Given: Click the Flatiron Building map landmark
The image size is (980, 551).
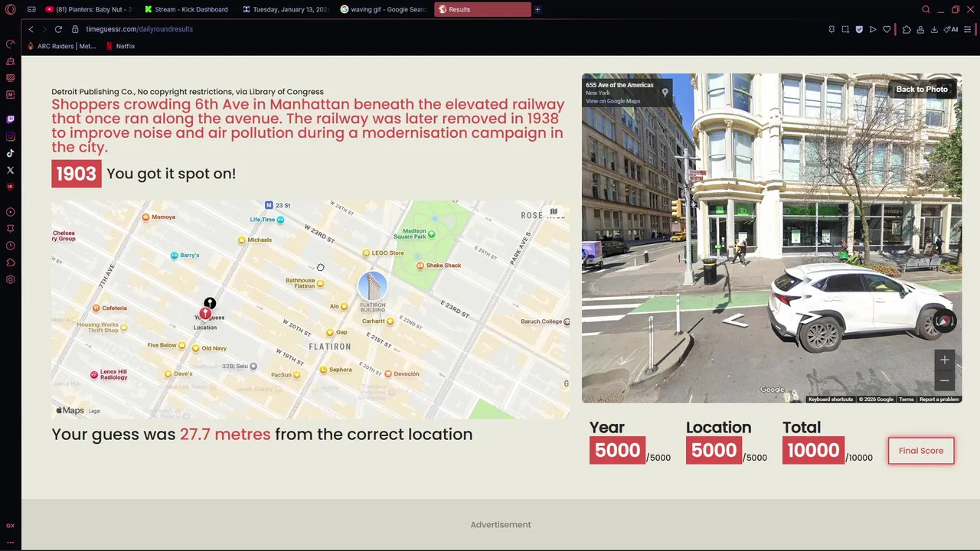Looking at the screenshot, I should coord(373,287).
